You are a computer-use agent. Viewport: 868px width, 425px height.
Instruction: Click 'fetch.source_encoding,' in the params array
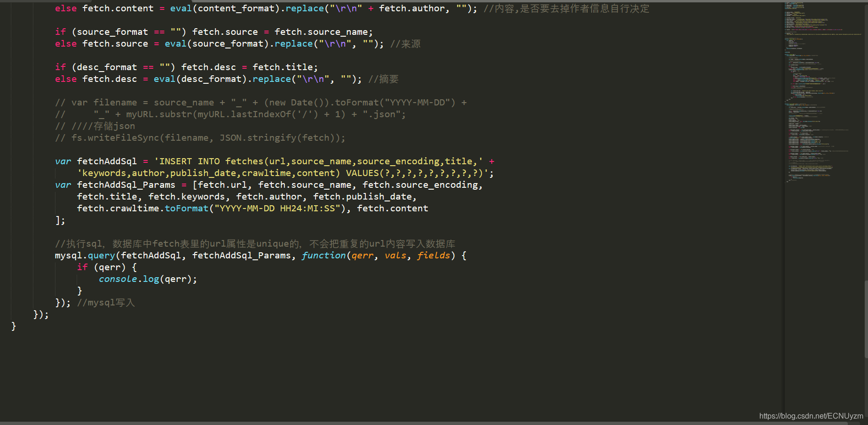tap(423, 185)
